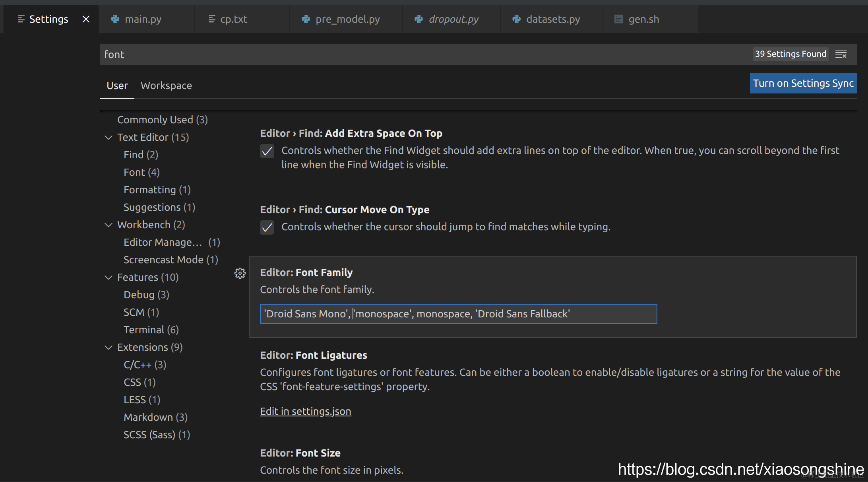868x482 pixels.
Task: Collapse the Extensions tree section
Action: click(108, 348)
